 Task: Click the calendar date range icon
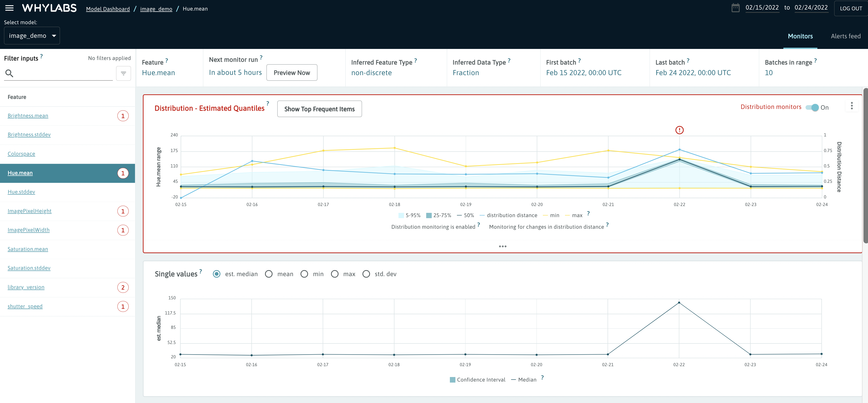pos(735,8)
